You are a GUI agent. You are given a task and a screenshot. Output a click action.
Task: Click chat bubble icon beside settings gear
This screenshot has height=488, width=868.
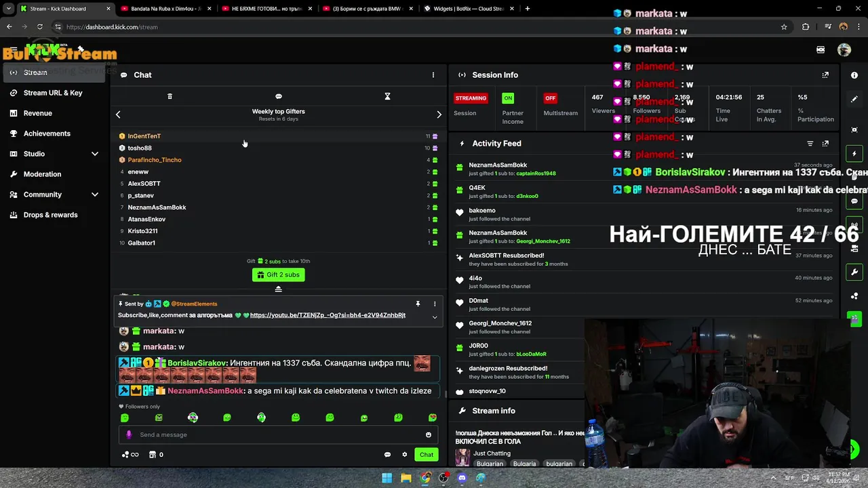pyautogui.click(x=387, y=455)
